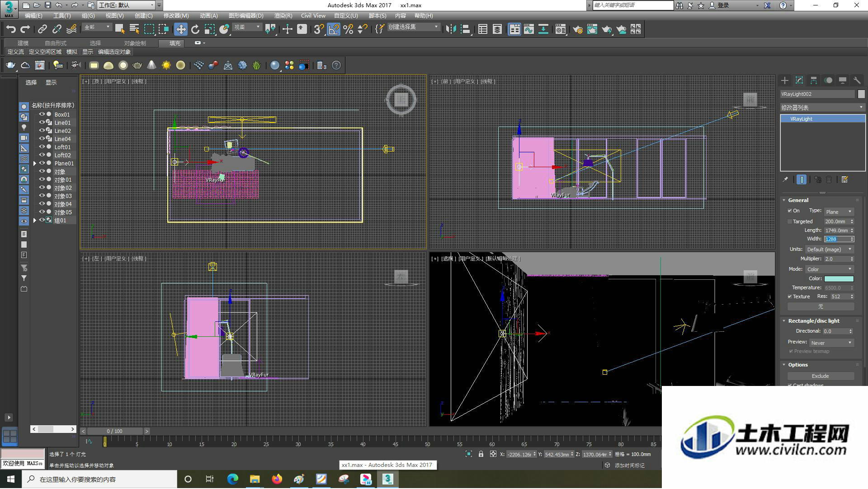
Task: Enable the Targeted checkbox
Action: click(790, 222)
